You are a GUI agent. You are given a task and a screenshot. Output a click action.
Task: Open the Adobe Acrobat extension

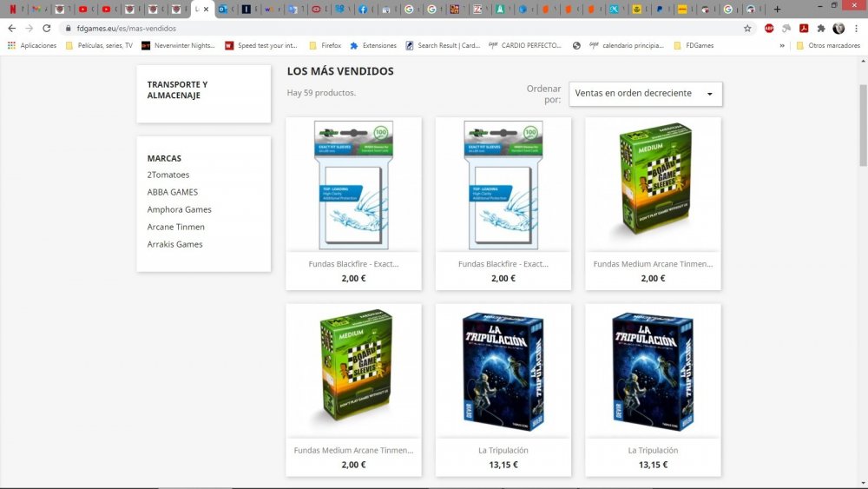[804, 29]
